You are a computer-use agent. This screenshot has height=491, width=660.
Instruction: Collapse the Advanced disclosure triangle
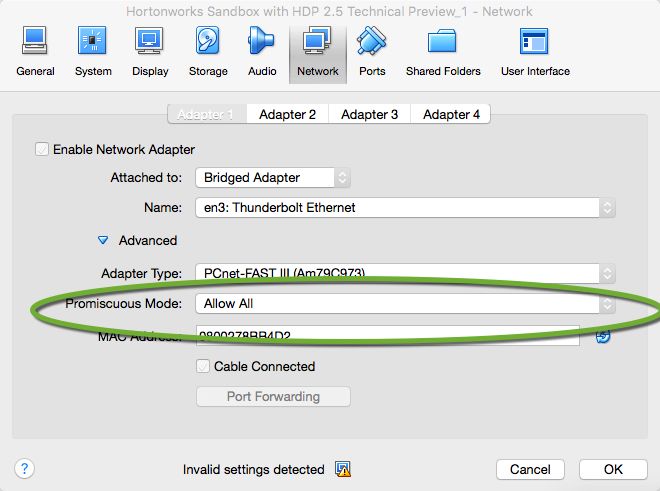click(x=103, y=240)
